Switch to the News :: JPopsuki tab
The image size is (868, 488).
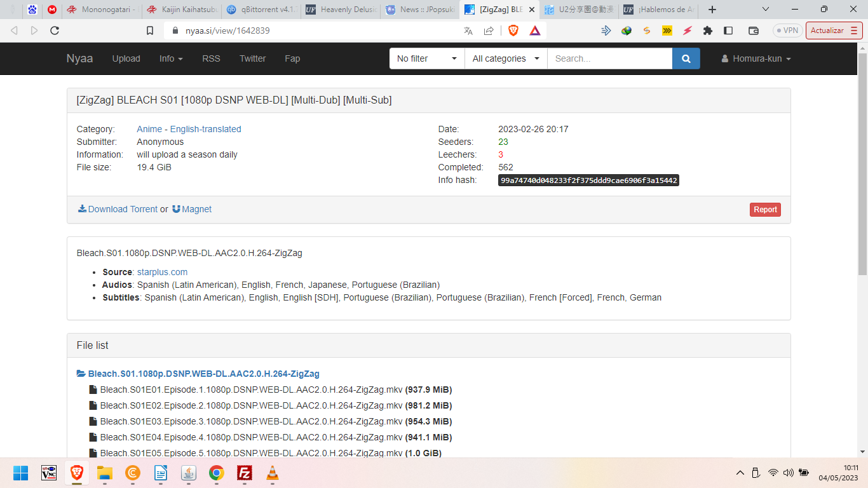click(419, 10)
